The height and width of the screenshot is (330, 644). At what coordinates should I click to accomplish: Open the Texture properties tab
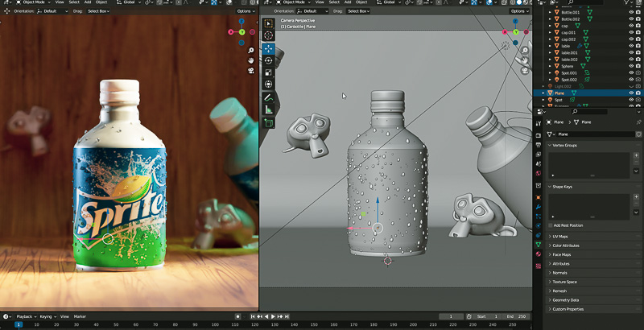click(539, 266)
